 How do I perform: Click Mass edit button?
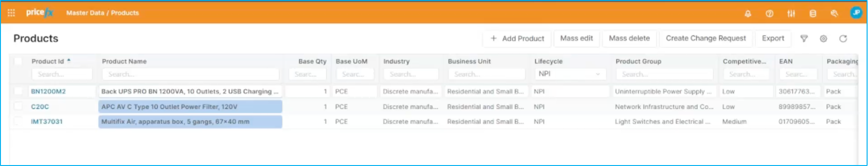point(576,38)
